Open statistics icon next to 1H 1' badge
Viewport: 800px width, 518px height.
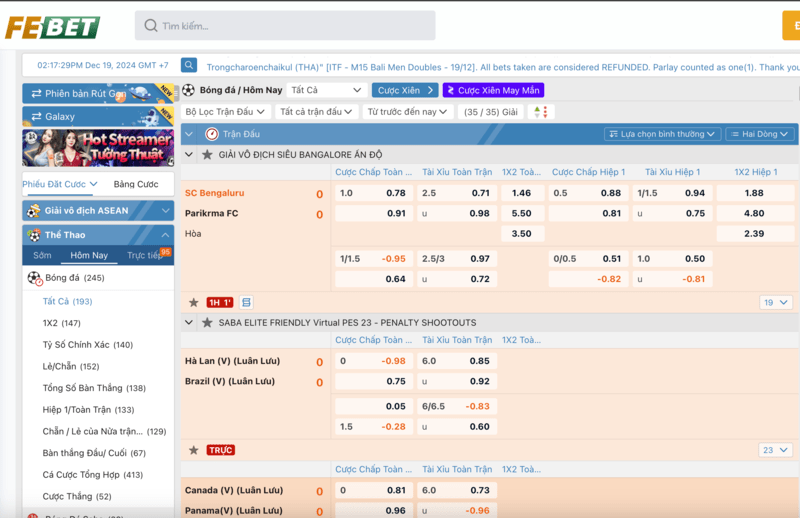pos(246,302)
